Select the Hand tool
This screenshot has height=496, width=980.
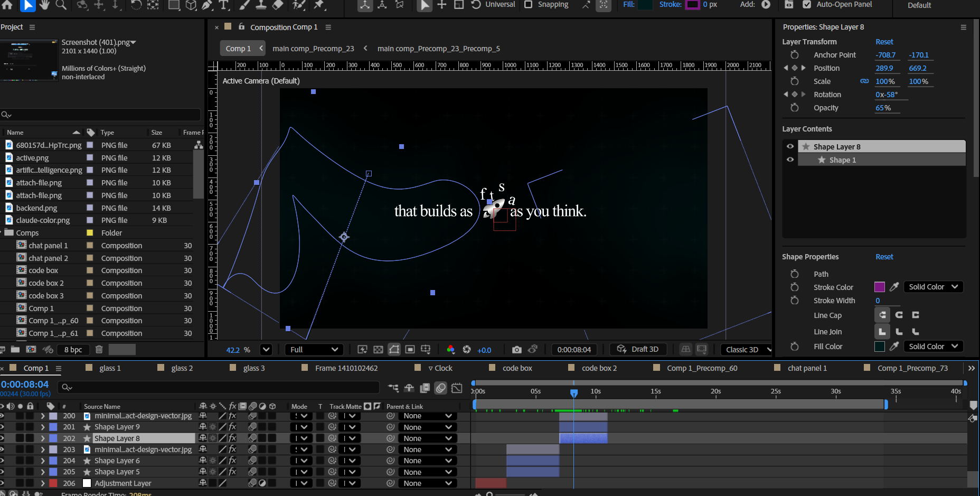pyautogui.click(x=44, y=5)
